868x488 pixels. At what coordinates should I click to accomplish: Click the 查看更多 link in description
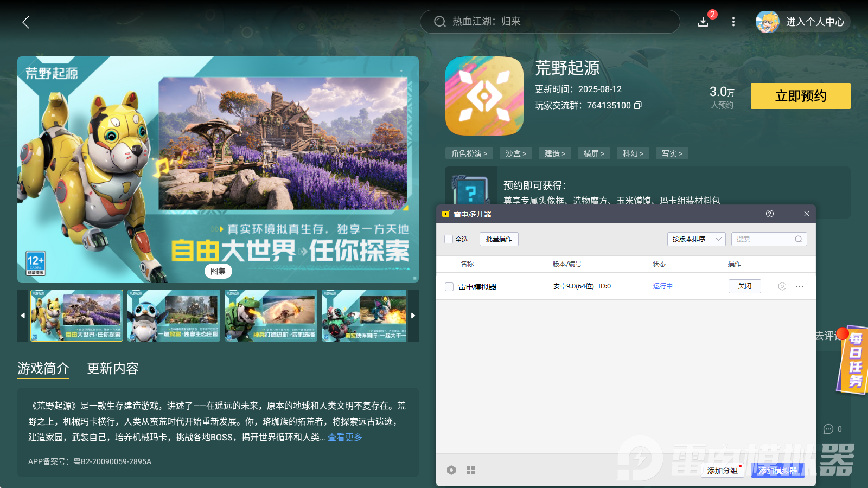(x=345, y=437)
